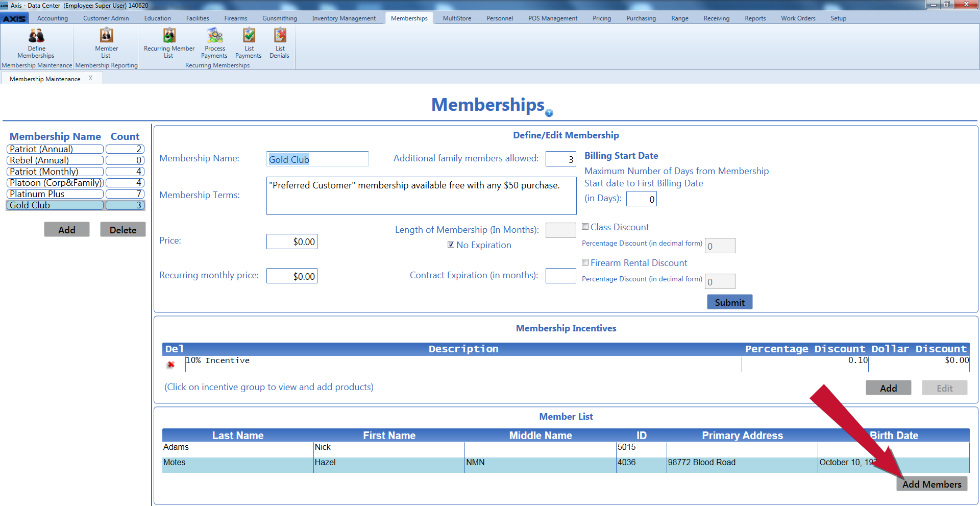Screen dimensions: 980x506
Task: Open the Work Orders ribbon tab
Action: click(798, 18)
